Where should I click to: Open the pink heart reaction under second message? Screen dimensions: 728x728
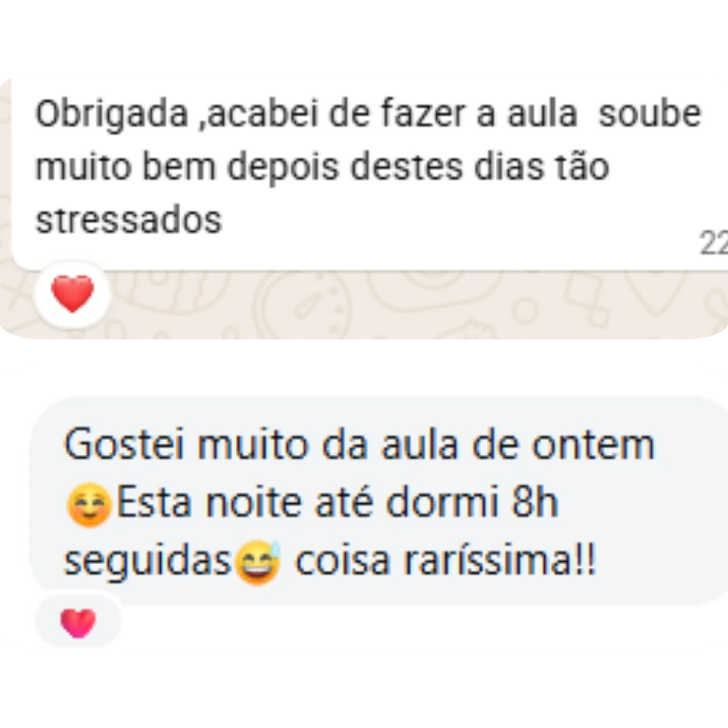coord(78,623)
